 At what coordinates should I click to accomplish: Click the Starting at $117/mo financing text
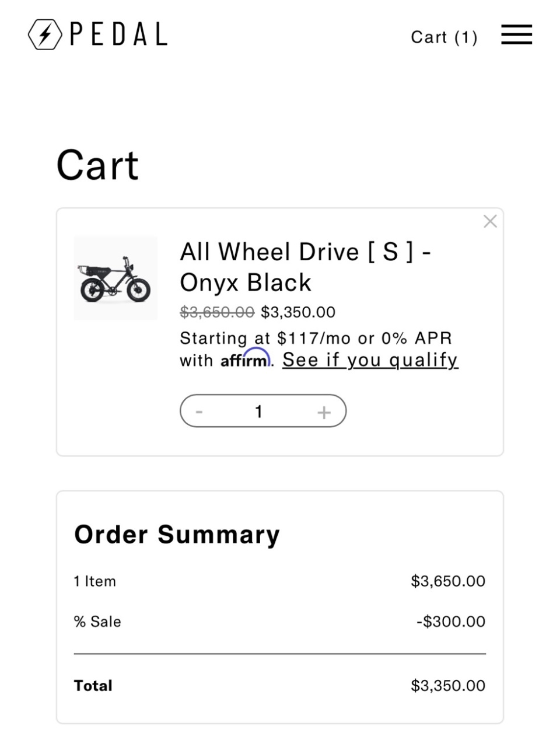(x=315, y=338)
